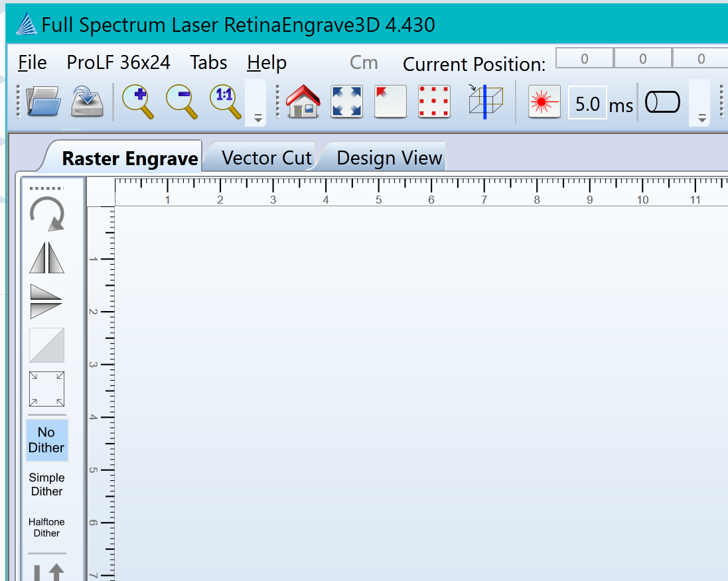Click the second Current Position field
This screenshot has height=581, width=728.
(x=643, y=58)
